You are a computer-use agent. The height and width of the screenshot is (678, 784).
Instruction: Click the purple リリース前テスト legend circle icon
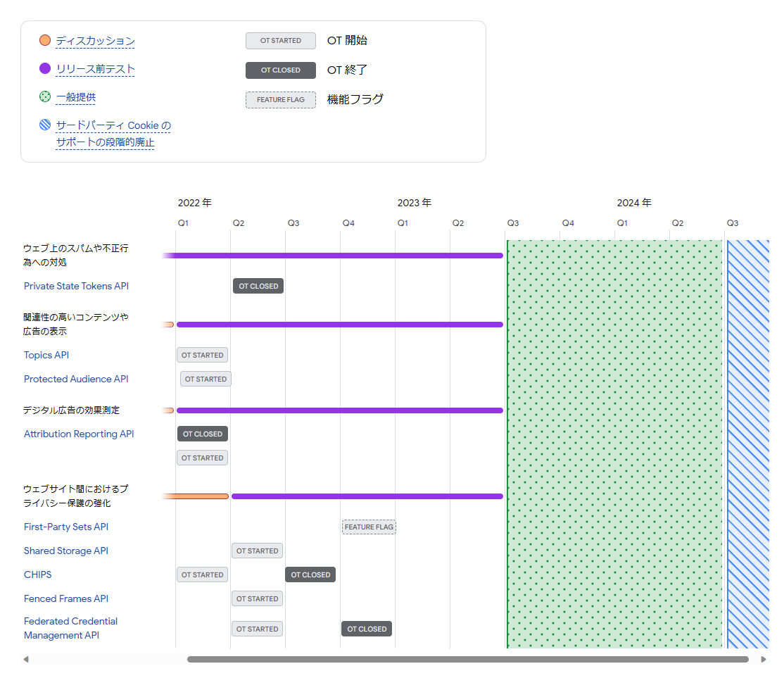[x=45, y=68]
